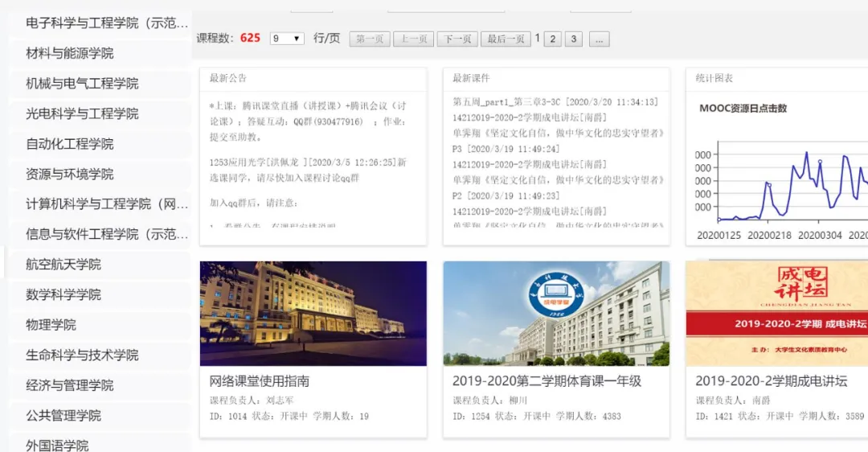Click course title 网络课堂使用指南
The height and width of the screenshot is (452, 868).
[259, 381]
